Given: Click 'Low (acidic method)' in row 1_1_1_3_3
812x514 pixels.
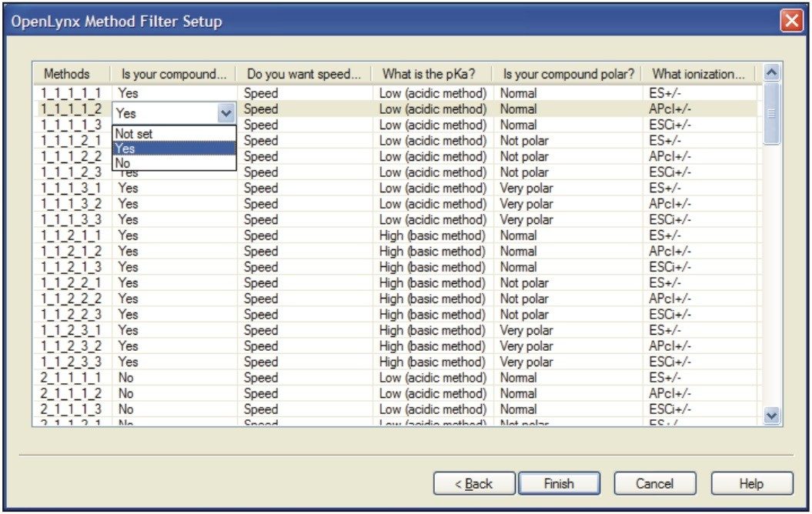Looking at the screenshot, I should (x=433, y=219).
